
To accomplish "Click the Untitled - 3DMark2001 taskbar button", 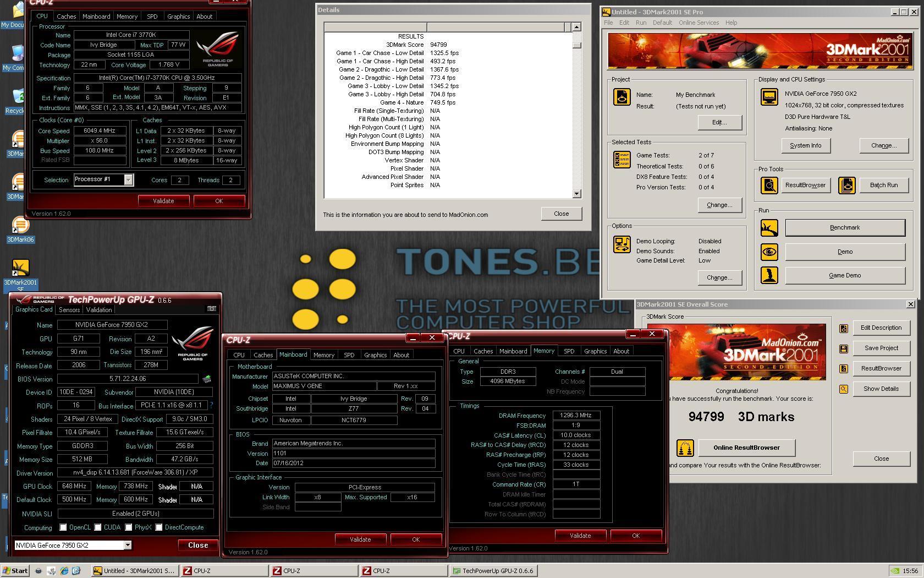I will (x=134, y=571).
